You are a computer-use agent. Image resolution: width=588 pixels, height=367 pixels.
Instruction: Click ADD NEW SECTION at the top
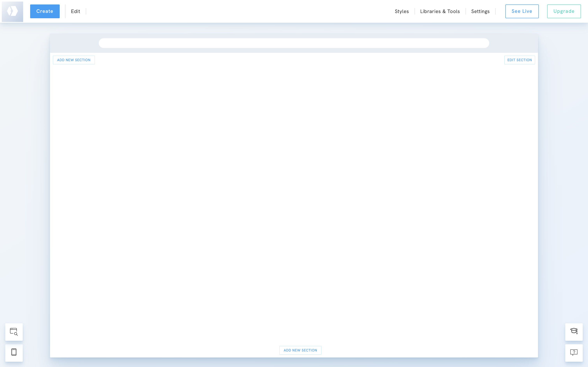pos(74,60)
